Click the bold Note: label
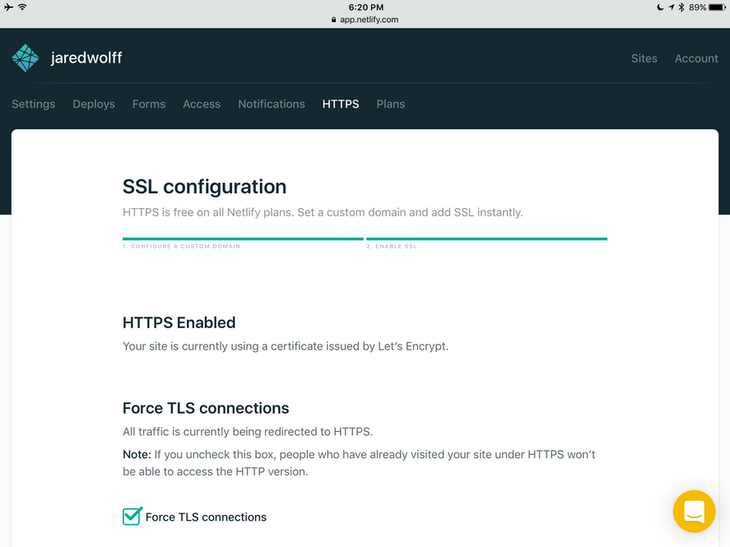The width and height of the screenshot is (730, 547). click(x=137, y=454)
